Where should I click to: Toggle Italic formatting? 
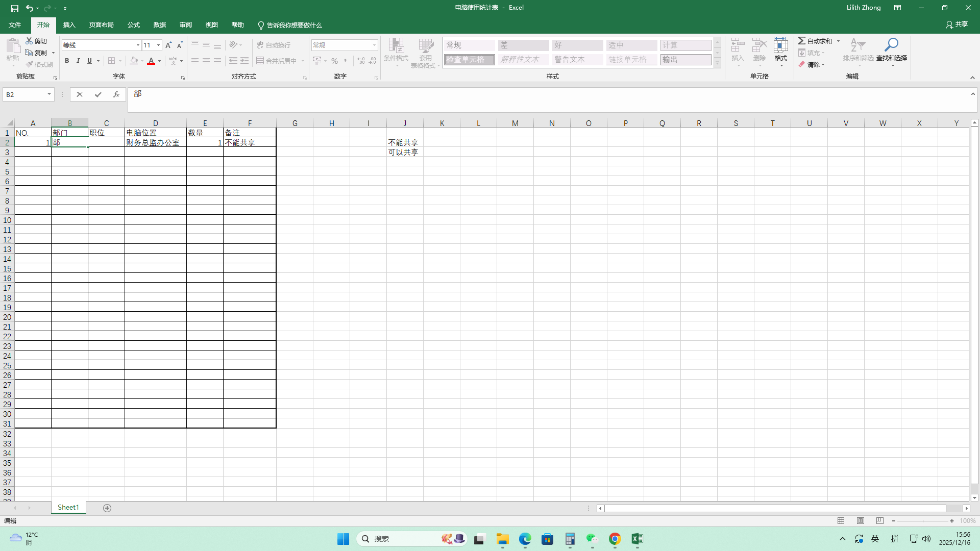(x=78, y=61)
